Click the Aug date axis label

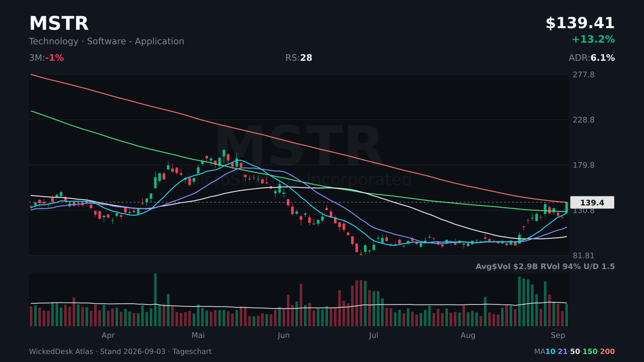(x=468, y=335)
